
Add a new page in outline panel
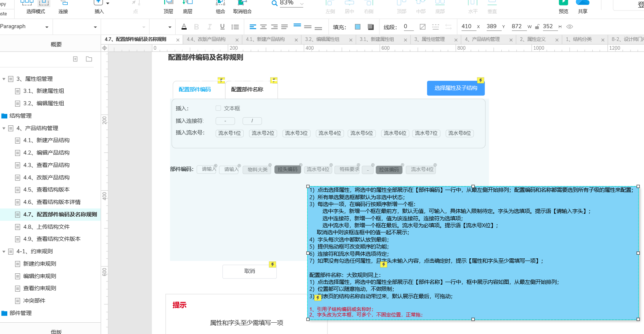pyautogui.click(x=75, y=59)
